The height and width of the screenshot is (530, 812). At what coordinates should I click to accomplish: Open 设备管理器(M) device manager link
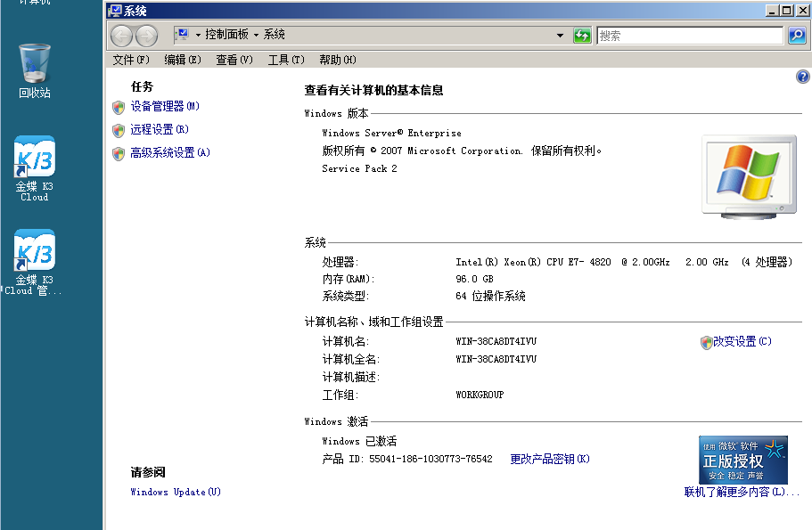click(165, 107)
